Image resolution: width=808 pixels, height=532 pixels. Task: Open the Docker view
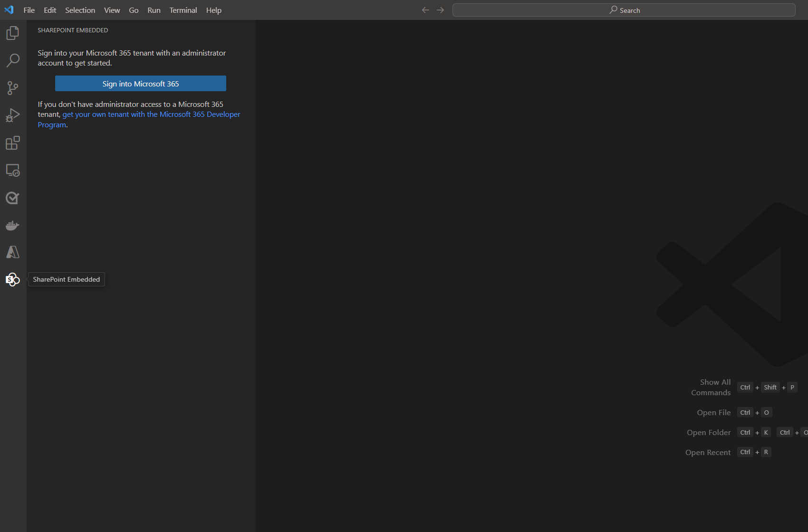point(13,225)
